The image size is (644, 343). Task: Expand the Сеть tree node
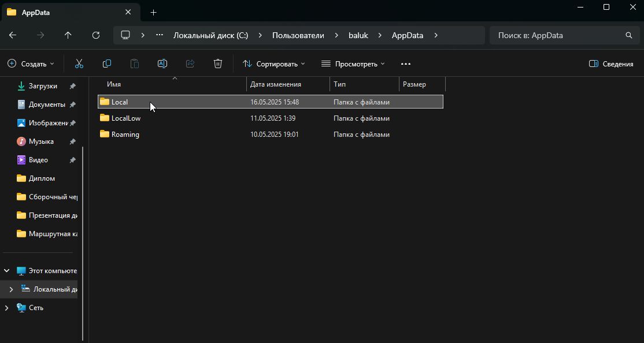[x=6, y=308]
